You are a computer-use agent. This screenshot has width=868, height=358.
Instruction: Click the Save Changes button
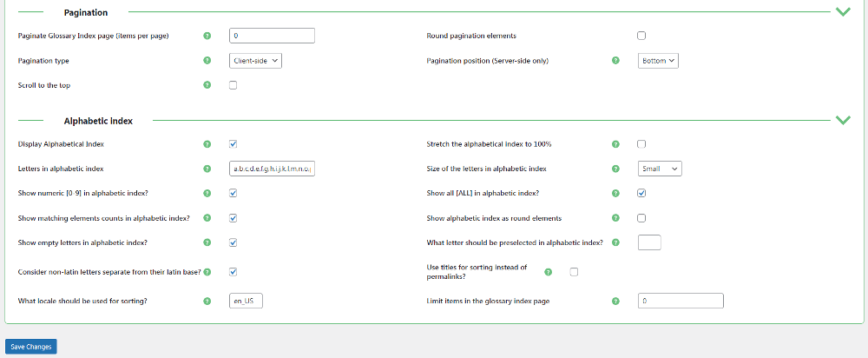tap(31, 347)
